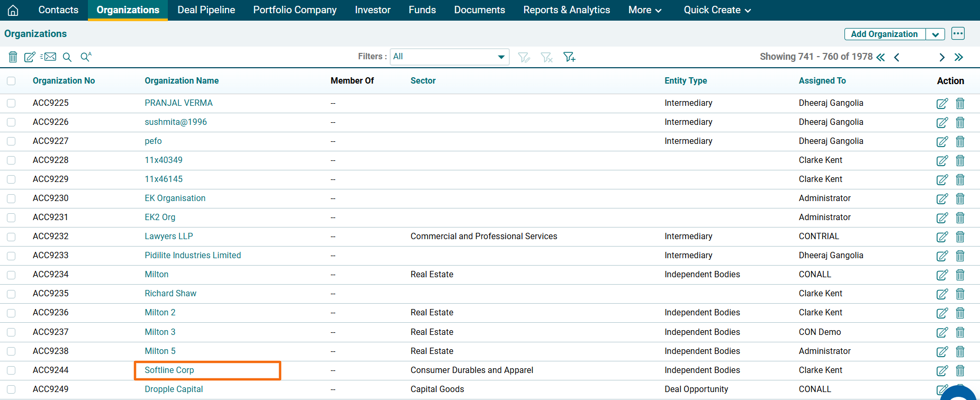Go to the next page of results
The width and height of the screenshot is (980, 400).
coord(941,57)
